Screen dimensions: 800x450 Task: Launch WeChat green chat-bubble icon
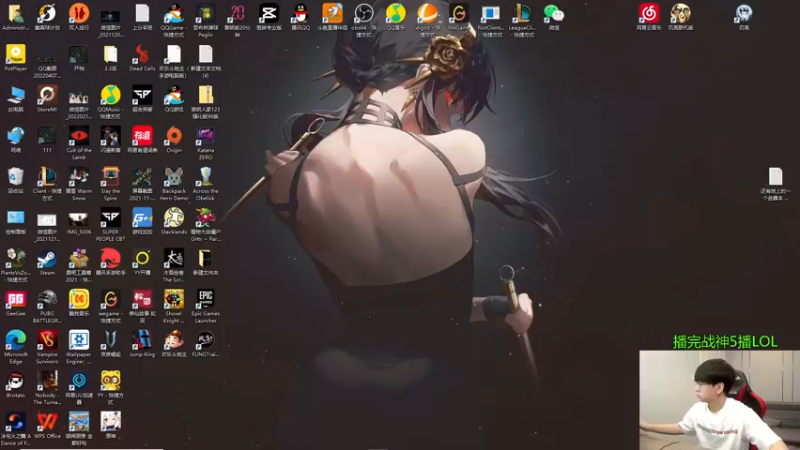tap(554, 13)
